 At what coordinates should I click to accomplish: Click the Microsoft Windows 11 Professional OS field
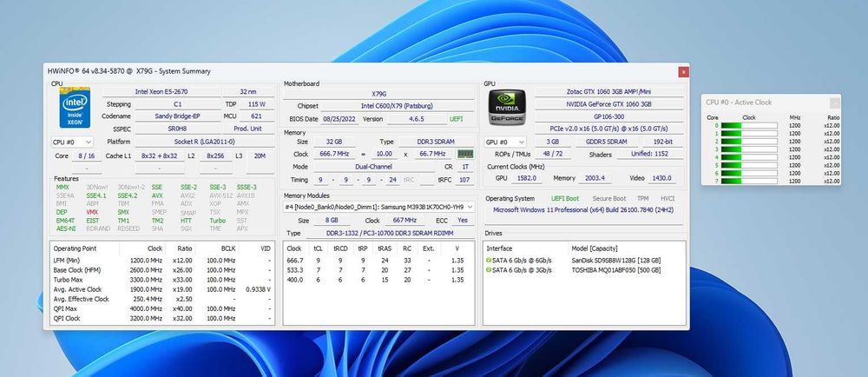point(583,210)
